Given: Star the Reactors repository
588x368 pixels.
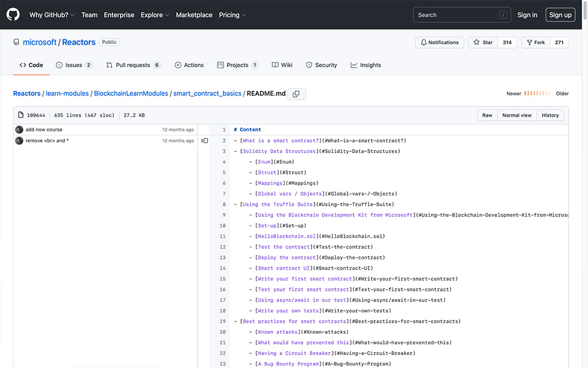Looking at the screenshot, I should tap(483, 42).
